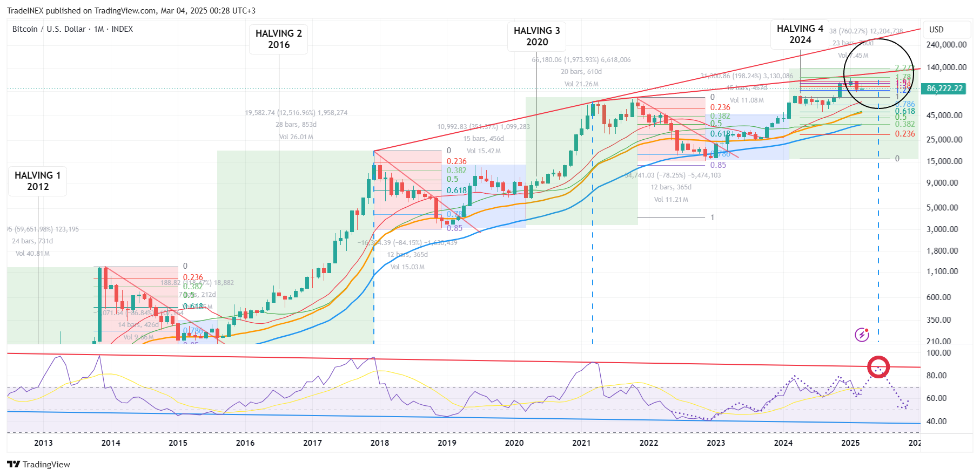Select the 19,582.74 (12,516.96%) measurement text
The image size is (980, 476).
click(x=296, y=113)
